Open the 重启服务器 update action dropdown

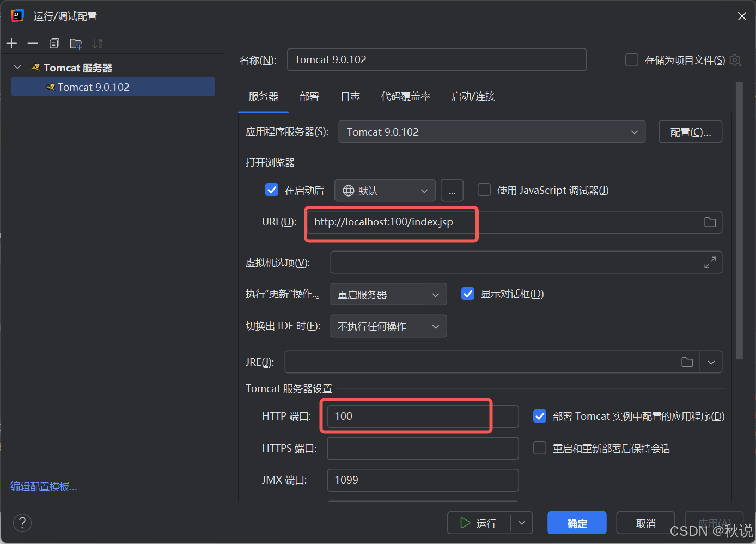click(x=388, y=295)
